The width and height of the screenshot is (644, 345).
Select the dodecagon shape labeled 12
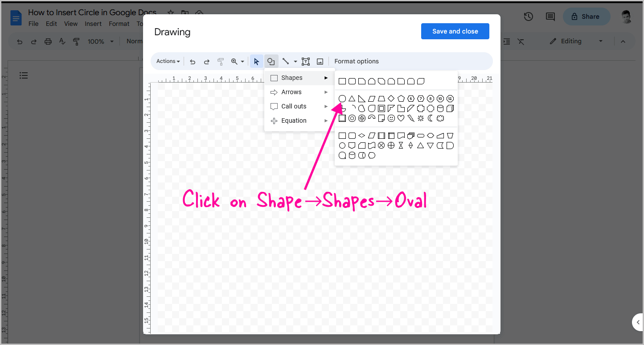450,99
